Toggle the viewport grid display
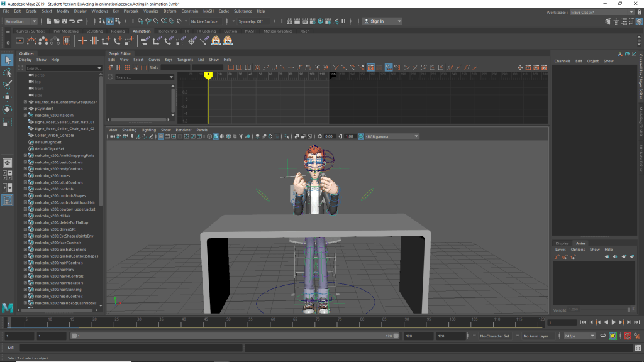Screen dimensions: 644x362 tap(161, 136)
